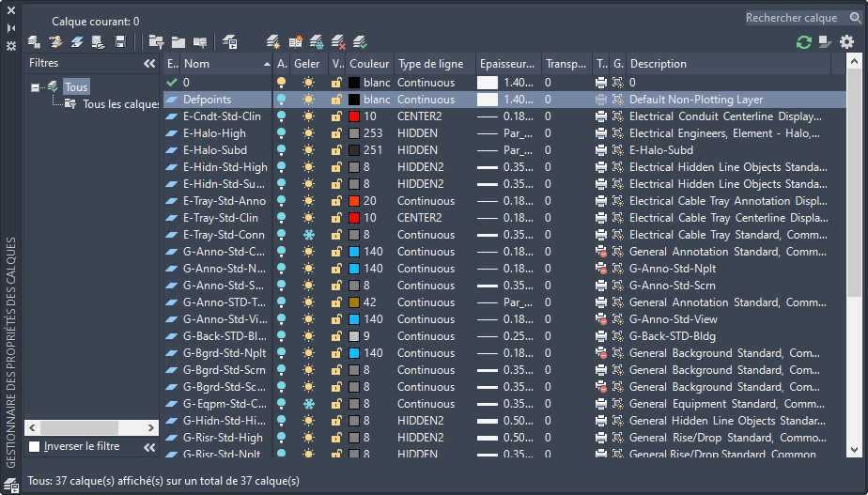Lock the E-Hidn-Std-High layer padlock
The height and width of the screenshot is (495, 868).
point(336,167)
